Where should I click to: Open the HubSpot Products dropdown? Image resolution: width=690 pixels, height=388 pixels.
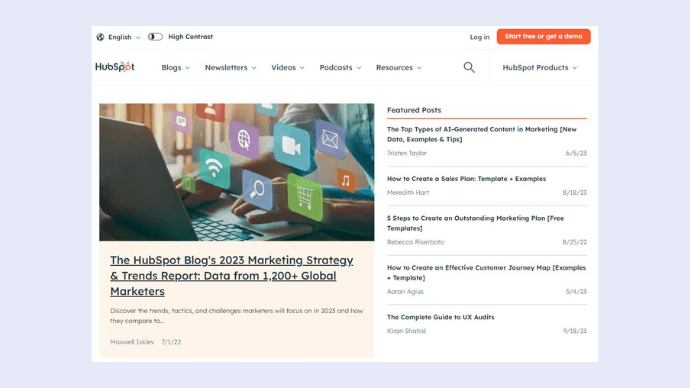(x=540, y=67)
